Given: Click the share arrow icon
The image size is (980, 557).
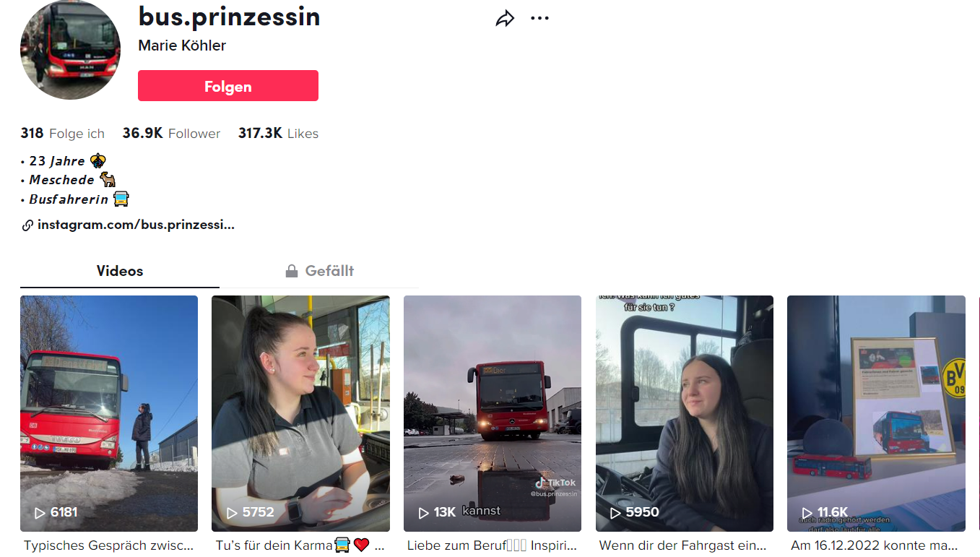Looking at the screenshot, I should point(505,19).
